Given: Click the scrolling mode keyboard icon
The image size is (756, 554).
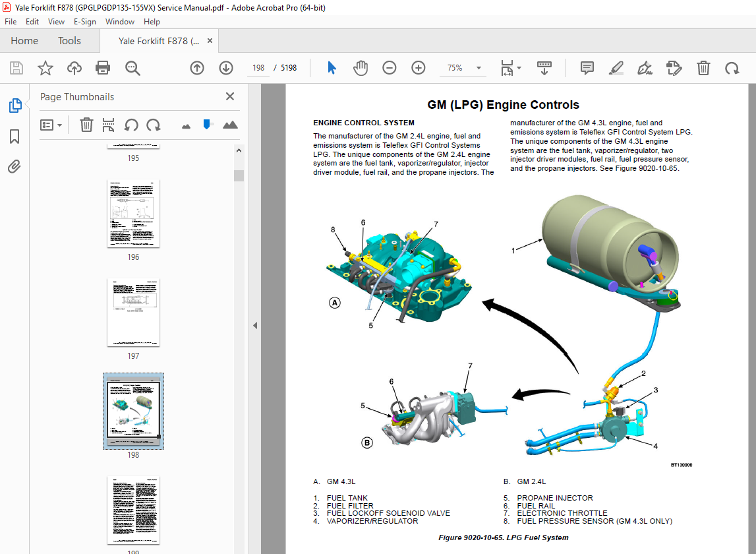Looking at the screenshot, I should point(544,68).
